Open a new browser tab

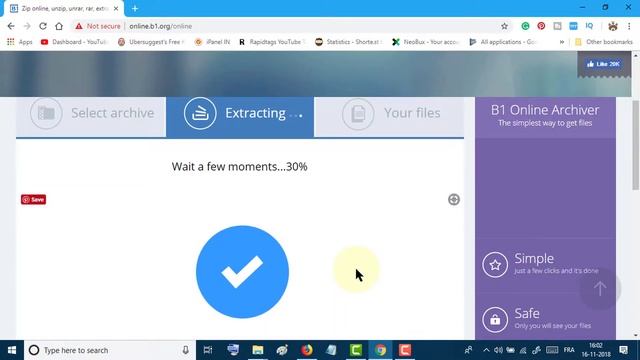tap(135, 8)
